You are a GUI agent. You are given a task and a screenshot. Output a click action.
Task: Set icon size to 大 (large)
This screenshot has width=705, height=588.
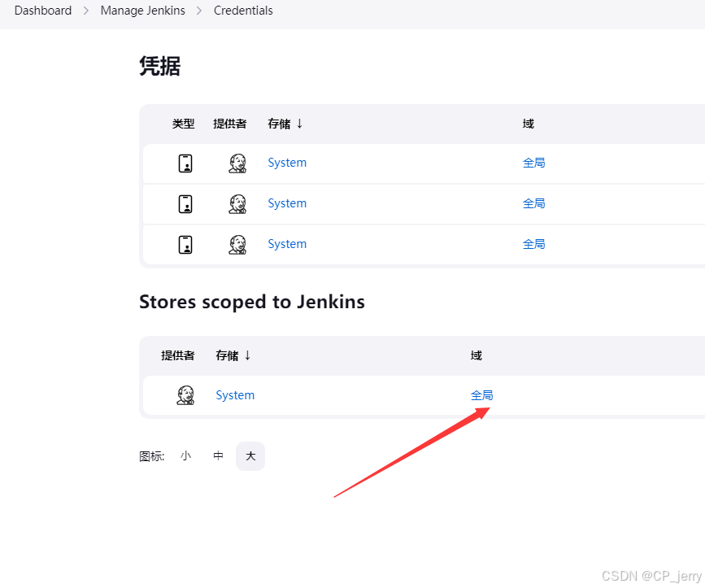click(x=250, y=455)
